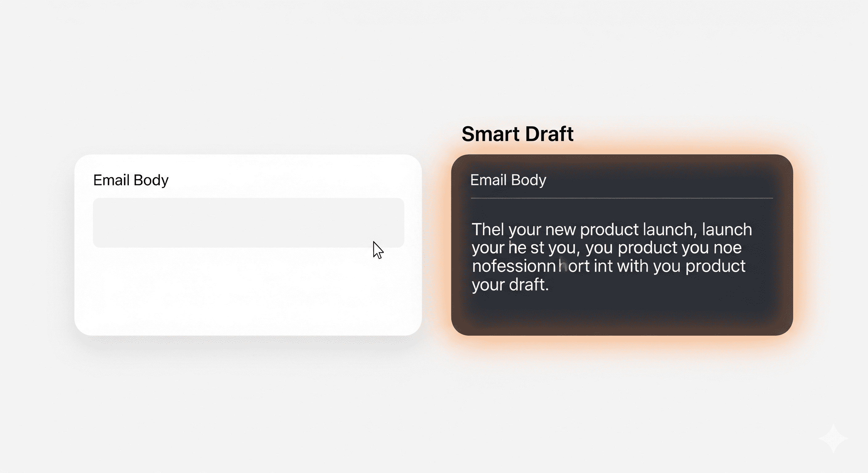
Task: Click the word "noe" in the draft
Action: (x=727, y=248)
